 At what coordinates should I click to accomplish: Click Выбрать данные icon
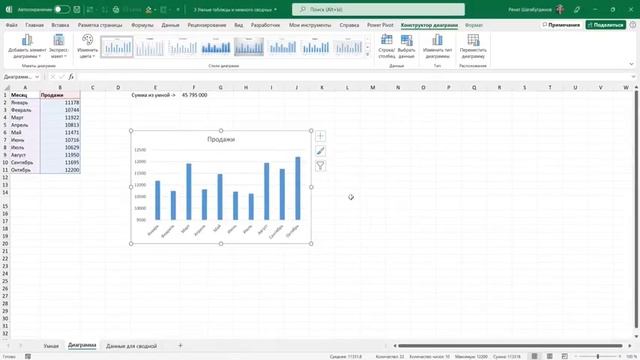406,46
